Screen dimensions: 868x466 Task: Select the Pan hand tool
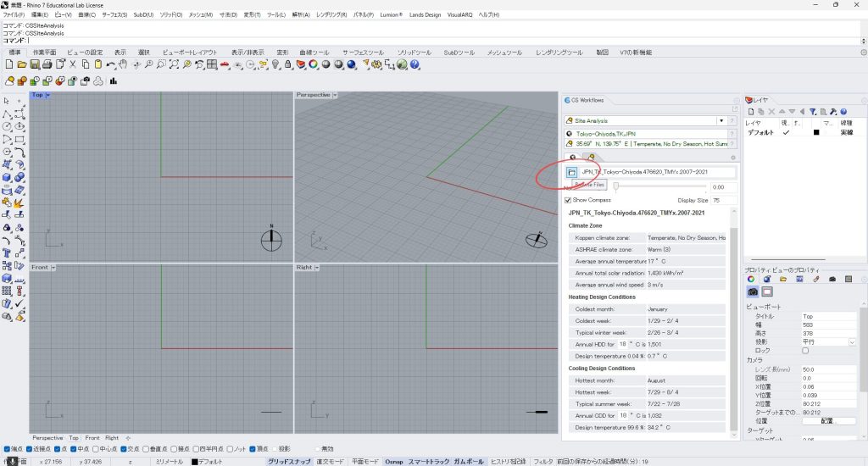tap(123, 64)
